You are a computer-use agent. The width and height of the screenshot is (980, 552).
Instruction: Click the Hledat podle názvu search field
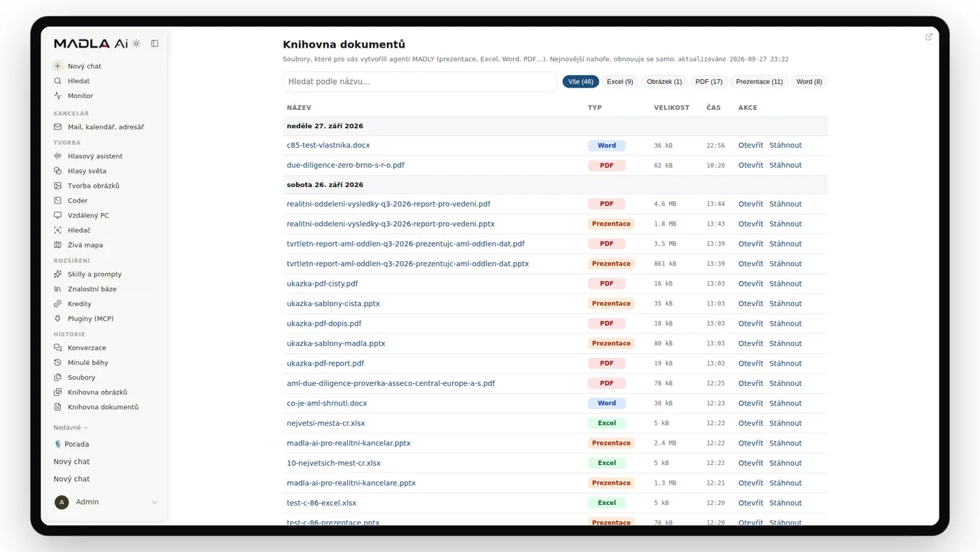click(420, 82)
